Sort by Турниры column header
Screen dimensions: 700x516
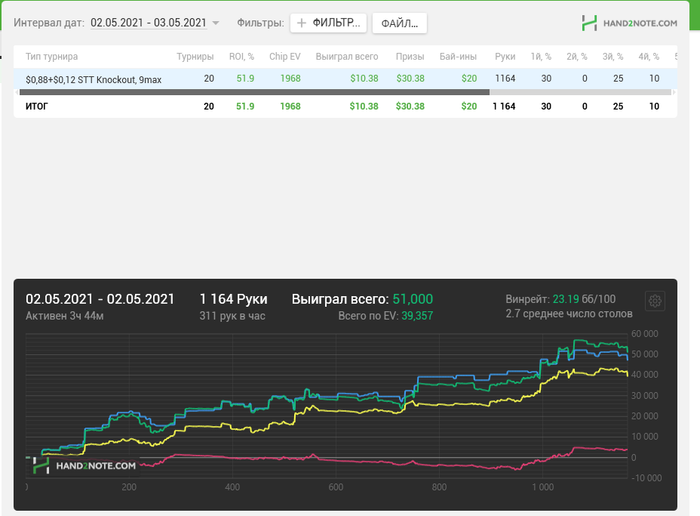point(195,57)
